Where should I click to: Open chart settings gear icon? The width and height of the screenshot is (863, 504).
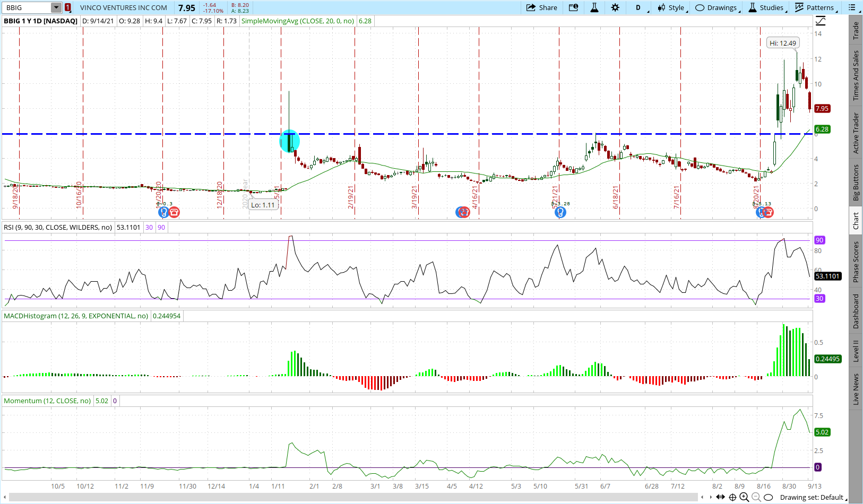pos(615,7)
